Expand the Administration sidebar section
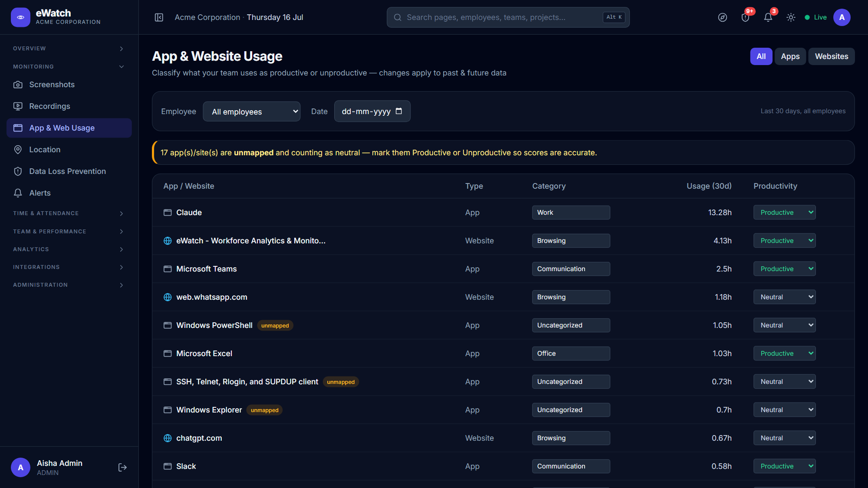Image resolution: width=868 pixels, height=488 pixels. [x=69, y=285]
